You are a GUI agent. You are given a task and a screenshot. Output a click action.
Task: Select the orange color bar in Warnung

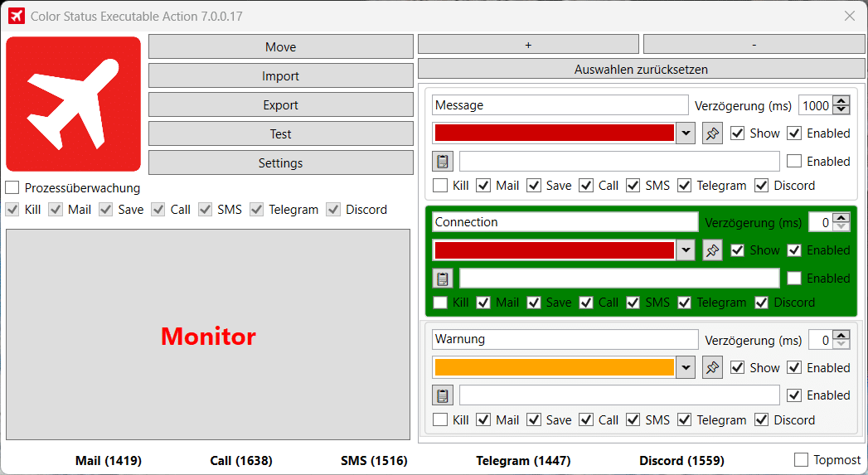point(554,367)
